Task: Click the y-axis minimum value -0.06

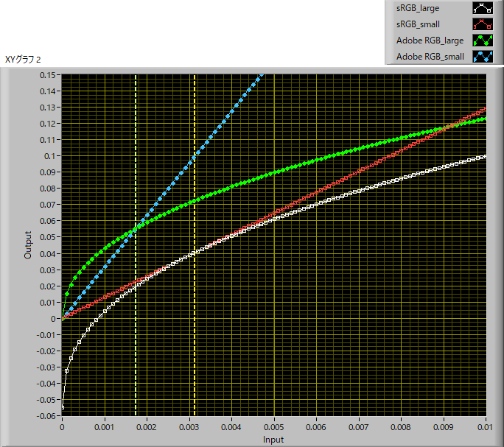Action: point(46,416)
